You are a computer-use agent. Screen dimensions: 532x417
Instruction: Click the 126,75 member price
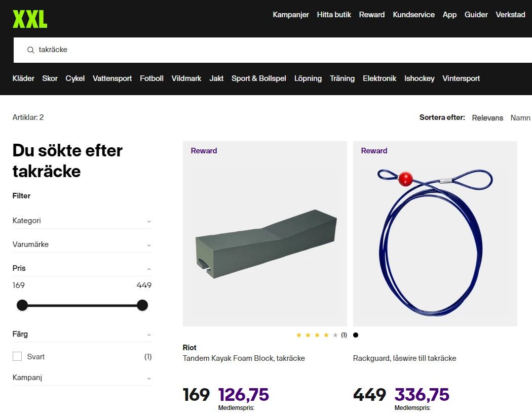point(244,395)
